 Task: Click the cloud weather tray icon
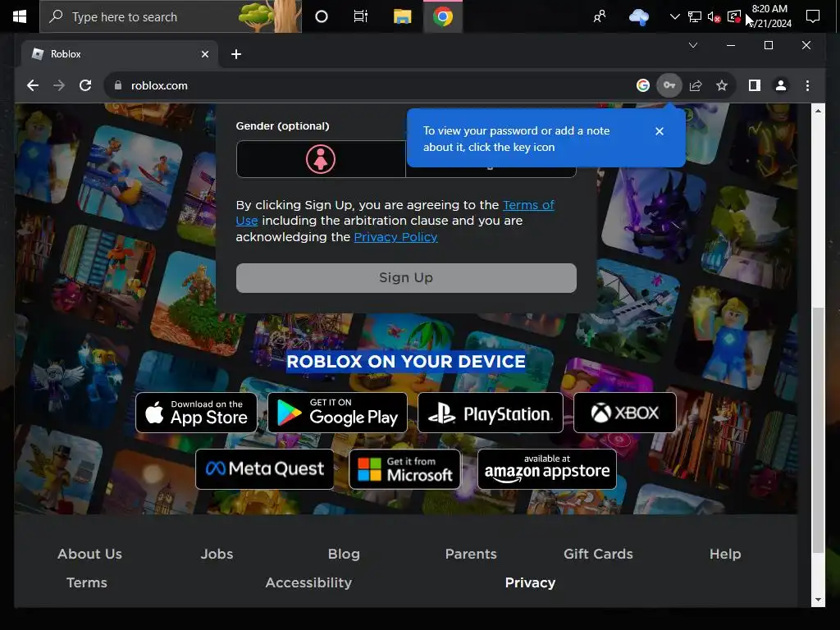pyautogui.click(x=638, y=16)
